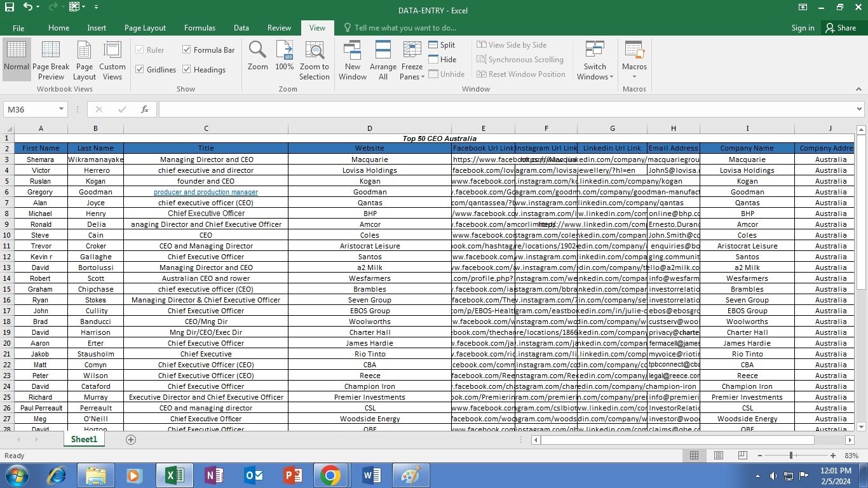The width and height of the screenshot is (868, 488).
Task: Click the vertical scrollbar thumb
Action: [x=861, y=212]
